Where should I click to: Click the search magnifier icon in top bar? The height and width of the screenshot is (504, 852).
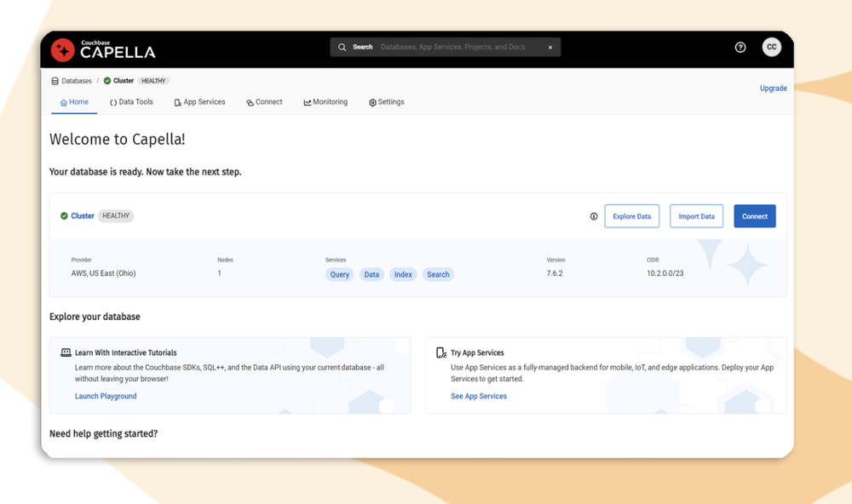[342, 47]
